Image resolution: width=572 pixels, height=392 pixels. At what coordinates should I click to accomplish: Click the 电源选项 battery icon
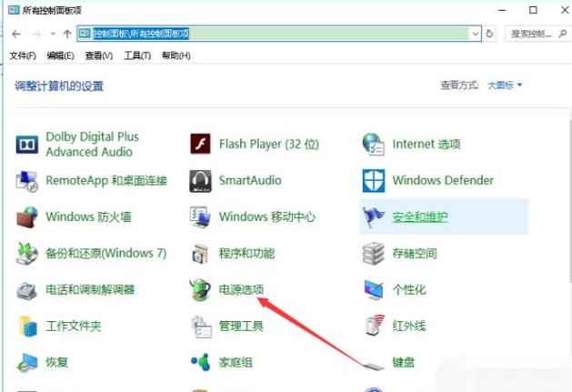tap(200, 290)
